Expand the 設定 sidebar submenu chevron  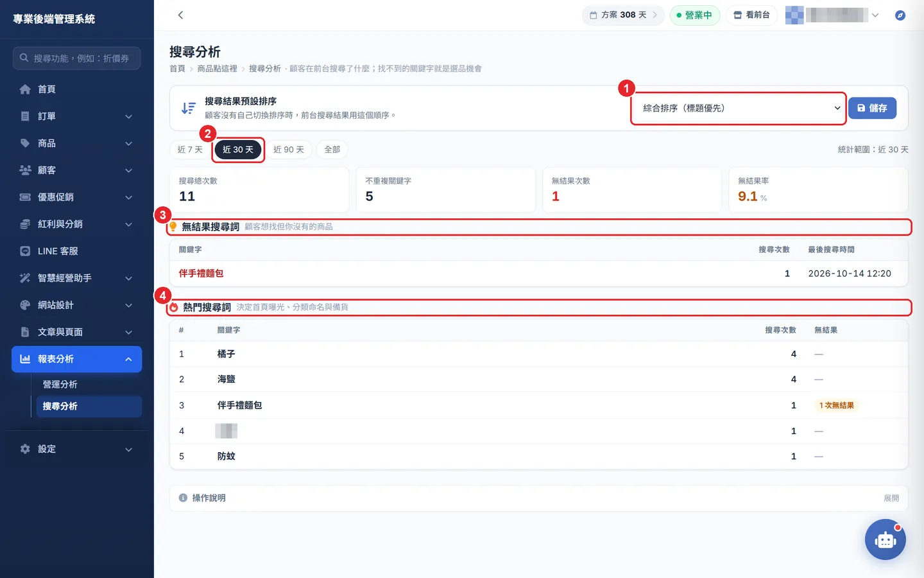click(128, 449)
